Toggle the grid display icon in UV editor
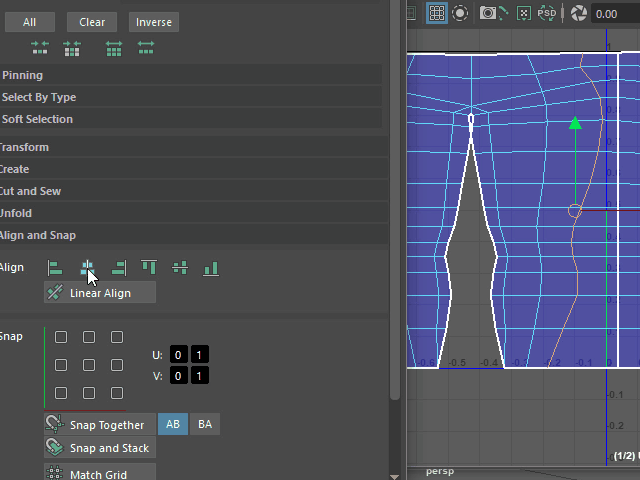This screenshot has width=640, height=480. pyautogui.click(x=437, y=13)
